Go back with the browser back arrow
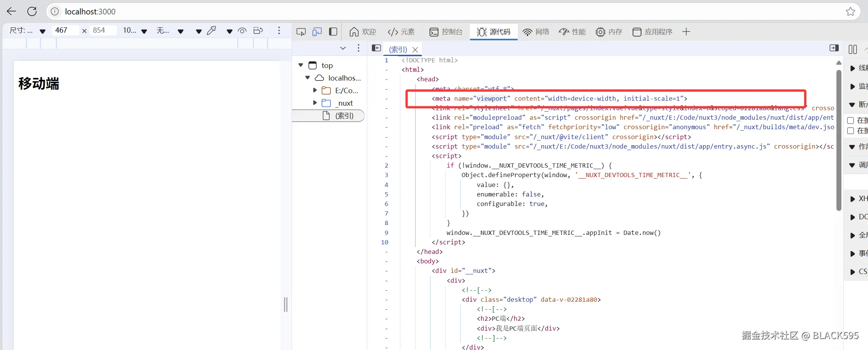This screenshot has height=350, width=868. (x=11, y=11)
